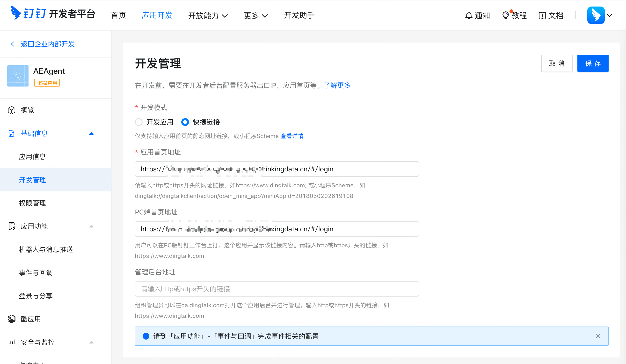
Task: Click 返回企业内部开发 link
Action: pos(48,44)
